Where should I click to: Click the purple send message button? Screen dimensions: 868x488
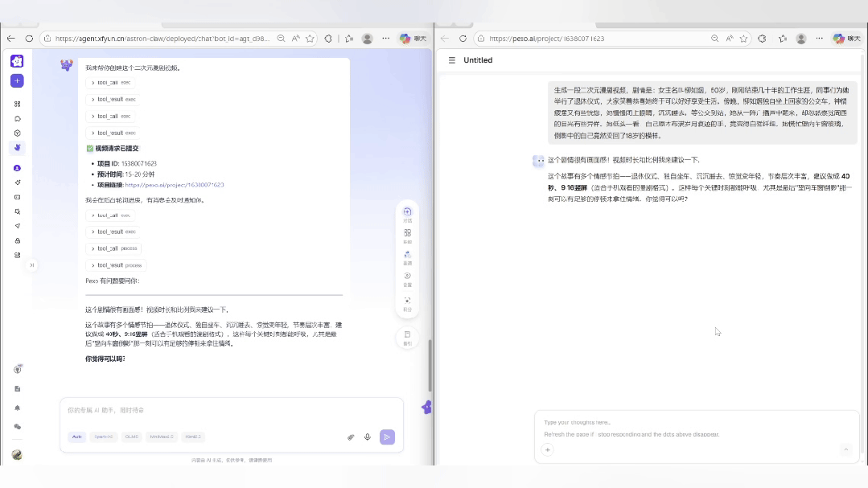coord(387,437)
